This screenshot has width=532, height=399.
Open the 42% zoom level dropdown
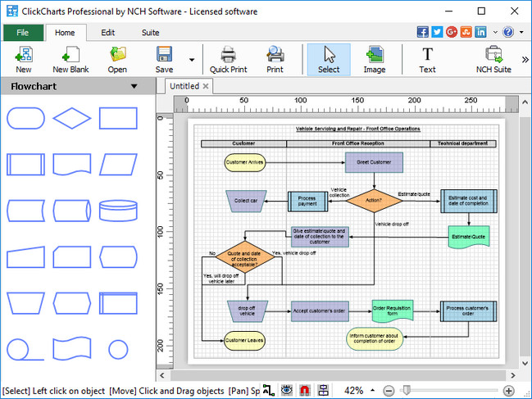pyautogui.click(x=372, y=391)
